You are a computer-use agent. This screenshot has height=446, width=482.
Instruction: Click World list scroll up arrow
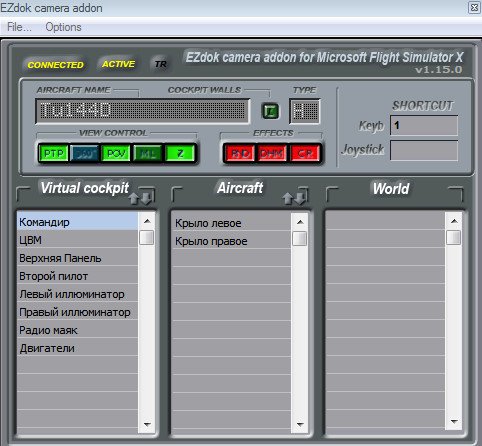pyautogui.click(x=454, y=221)
